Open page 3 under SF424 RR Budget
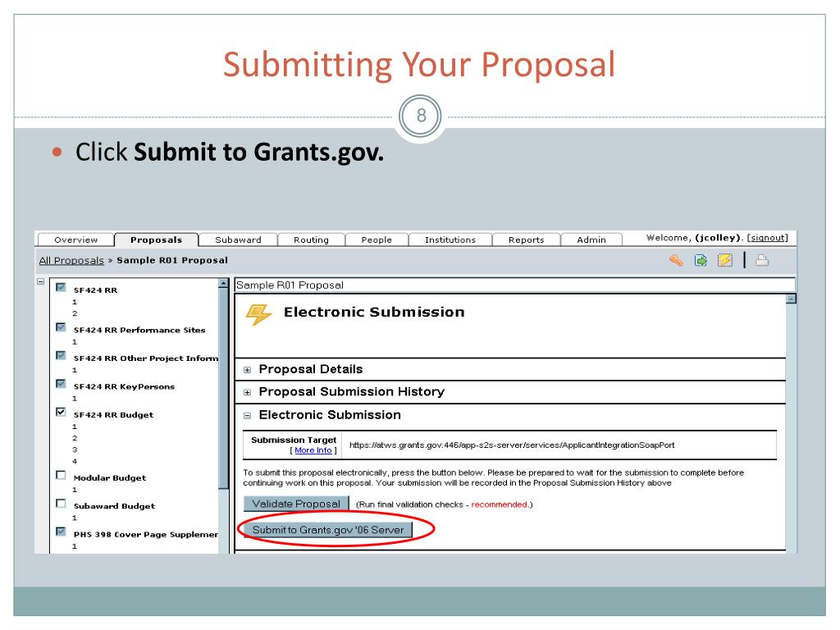Screen dimensions: 840x630 [x=75, y=450]
